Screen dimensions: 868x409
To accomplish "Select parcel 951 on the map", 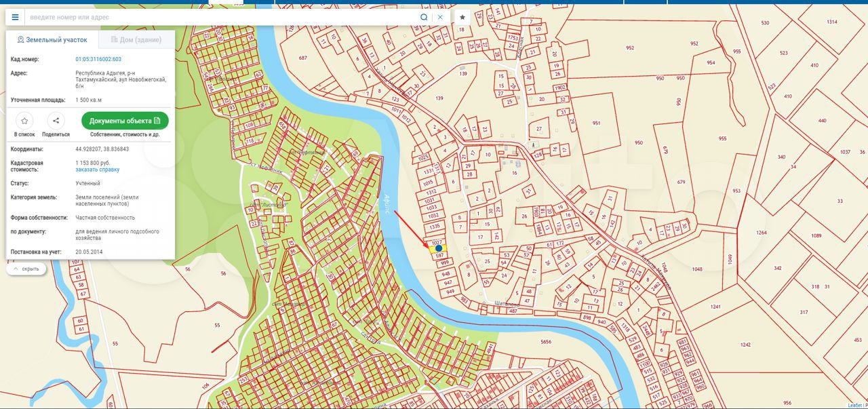I will [x=596, y=123].
